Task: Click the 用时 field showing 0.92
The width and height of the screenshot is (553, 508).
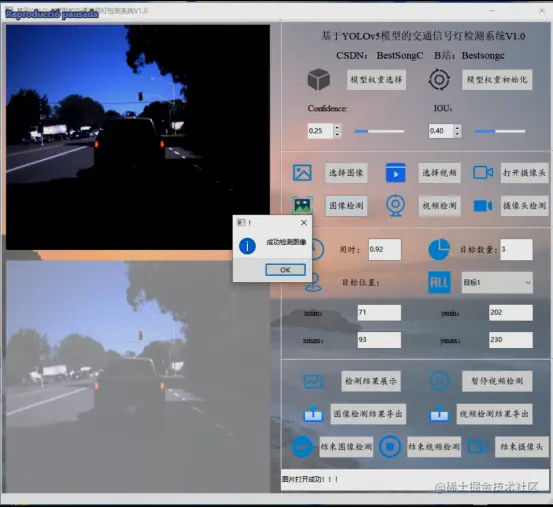Action: (x=384, y=249)
